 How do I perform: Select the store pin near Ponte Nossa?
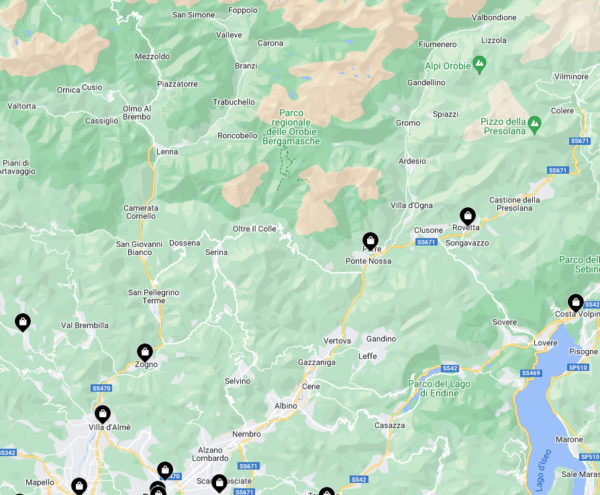(x=370, y=241)
